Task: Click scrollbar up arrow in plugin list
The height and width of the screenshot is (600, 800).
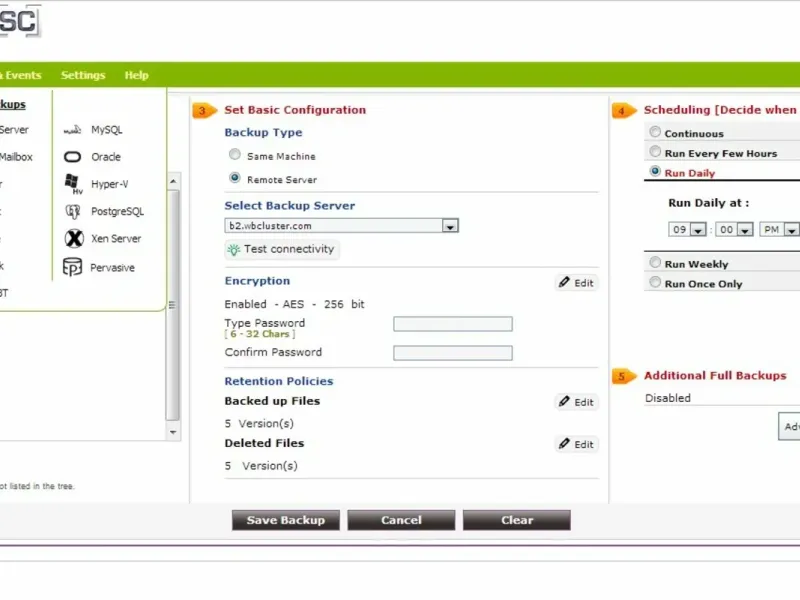Action: tap(173, 181)
